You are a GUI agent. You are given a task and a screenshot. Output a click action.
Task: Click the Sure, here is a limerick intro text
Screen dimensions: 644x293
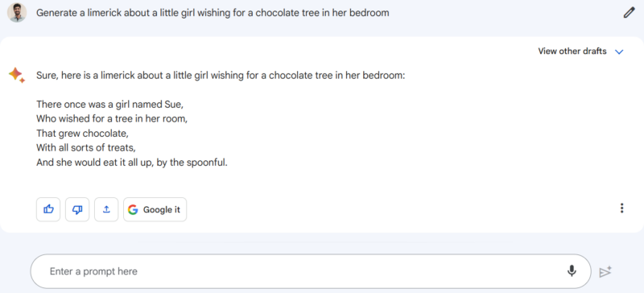point(221,76)
